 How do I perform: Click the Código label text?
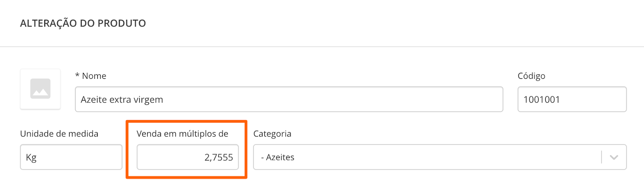(531, 76)
